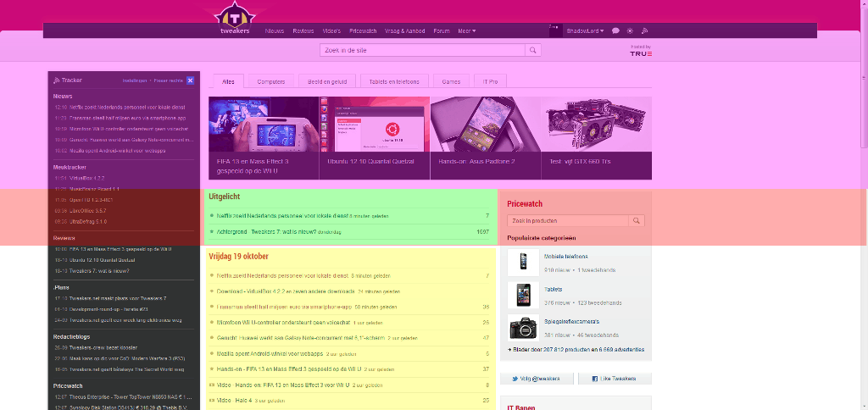Screen dimensions: 868x410
Task: Switch to the Tablets en telefoons tab
Action: click(x=394, y=81)
